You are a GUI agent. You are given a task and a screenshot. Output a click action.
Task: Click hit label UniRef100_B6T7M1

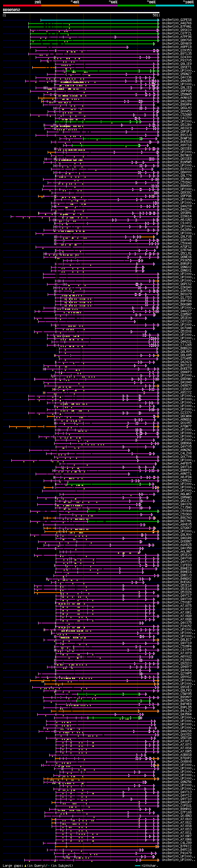pos(177,521)
